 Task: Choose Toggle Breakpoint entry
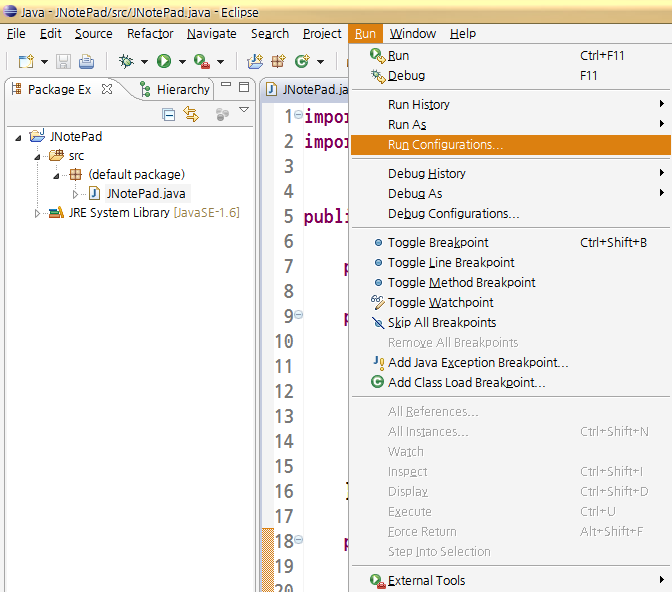511,243
